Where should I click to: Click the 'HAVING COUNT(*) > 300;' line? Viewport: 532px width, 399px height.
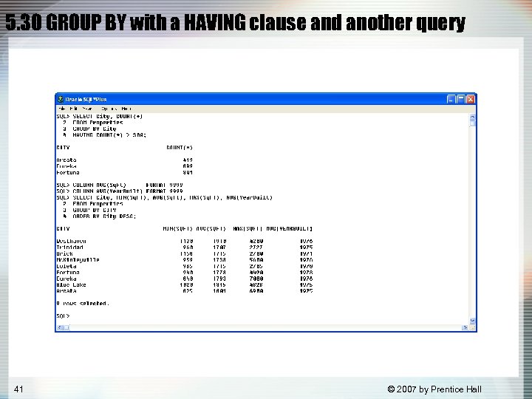[x=109, y=135]
